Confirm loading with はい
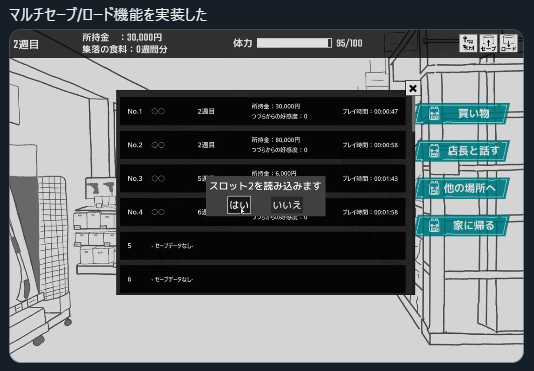 tap(239, 205)
